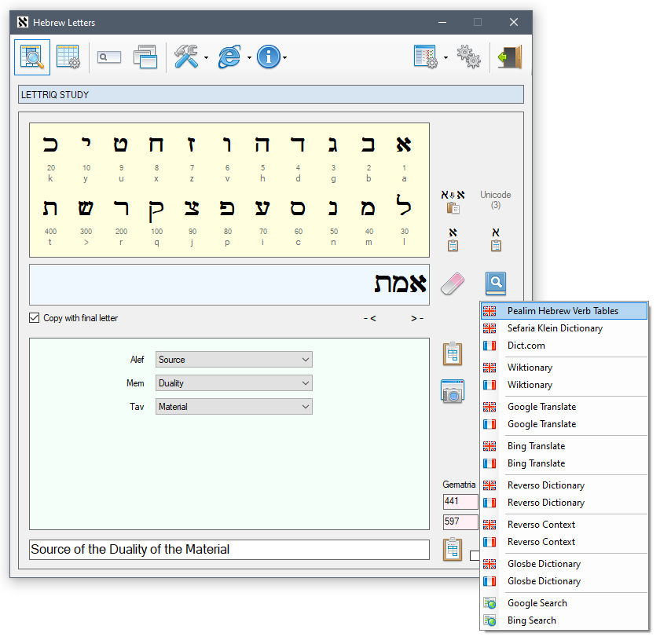Click the Hebrew letter Bet (2)

(368, 145)
